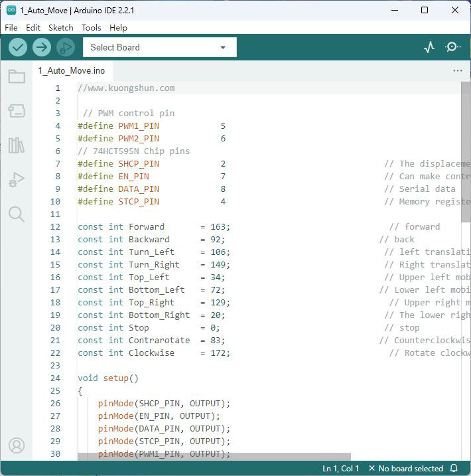Open the Edit menu

click(x=33, y=28)
